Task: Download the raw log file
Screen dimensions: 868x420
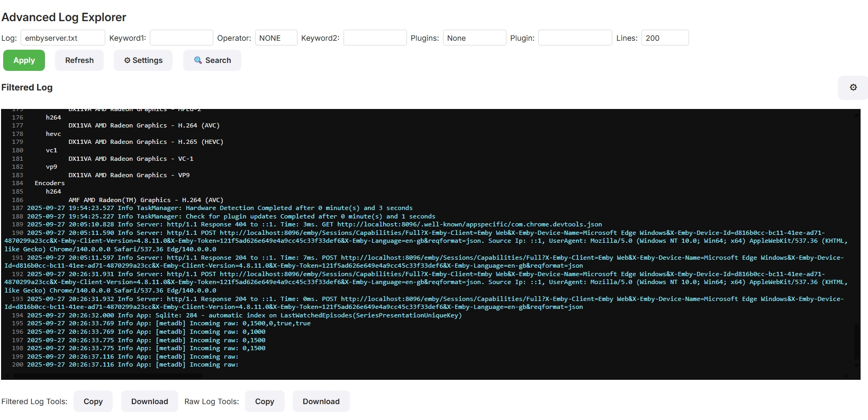Action: click(x=321, y=401)
